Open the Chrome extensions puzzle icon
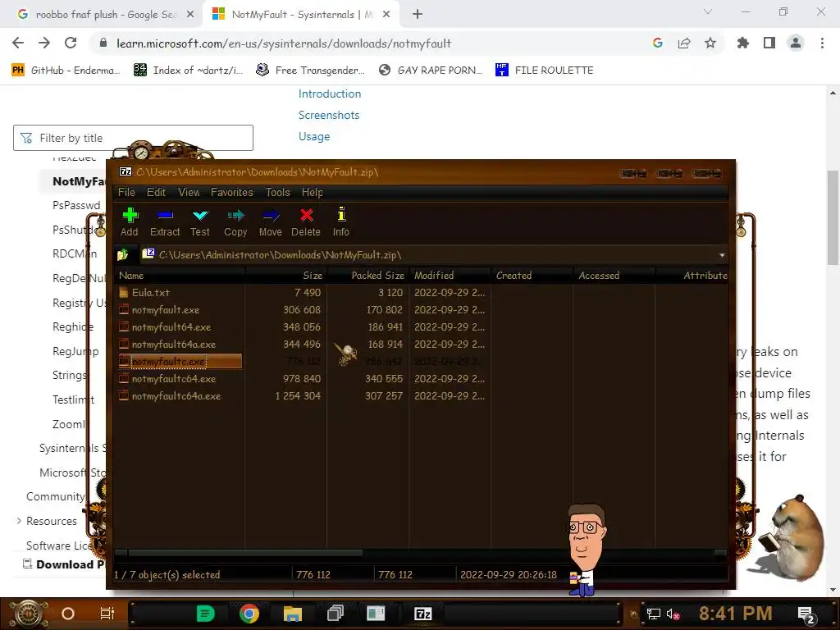840x630 pixels. click(x=743, y=43)
